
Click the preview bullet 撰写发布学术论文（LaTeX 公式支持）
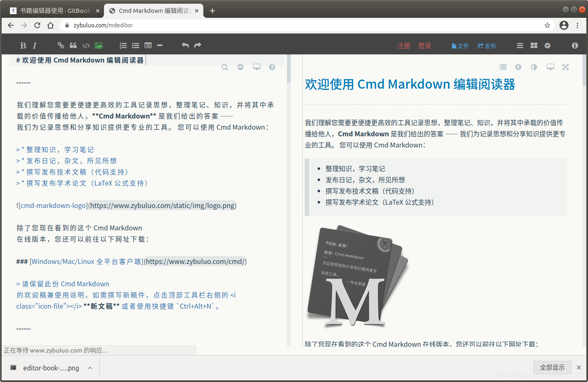point(380,202)
